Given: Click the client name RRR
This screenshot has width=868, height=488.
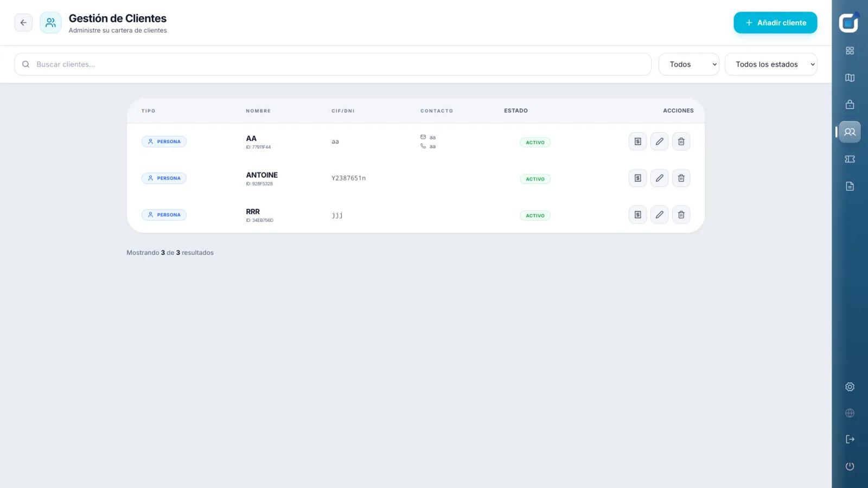Looking at the screenshot, I should pos(253,211).
